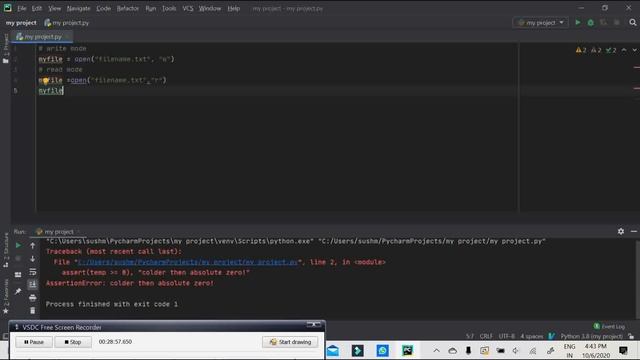
Task: Toggle scroll to end in console
Action: coord(33,284)
